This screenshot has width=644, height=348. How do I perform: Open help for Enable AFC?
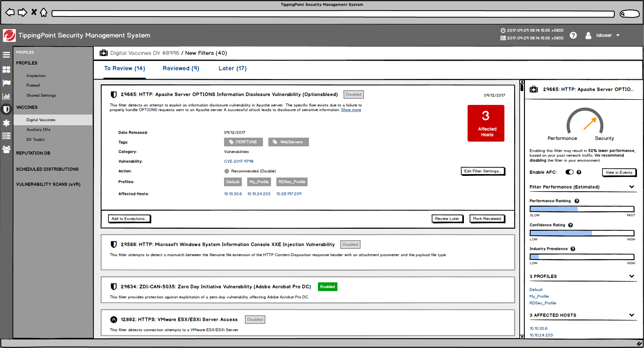(x=579, y=172)
